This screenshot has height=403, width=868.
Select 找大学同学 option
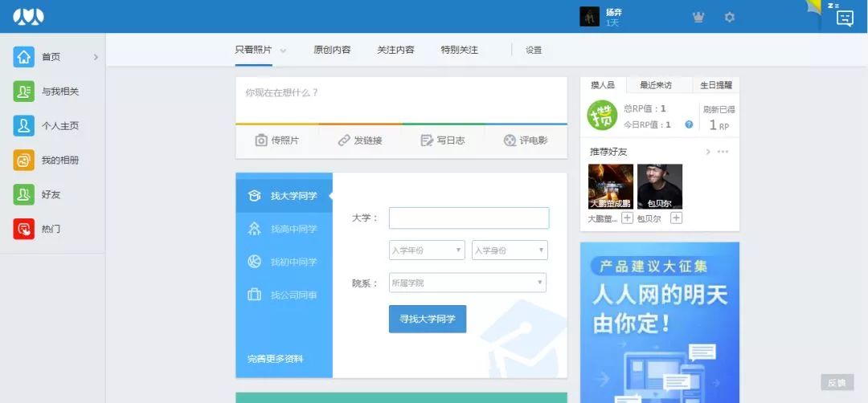tap(284, 196)
